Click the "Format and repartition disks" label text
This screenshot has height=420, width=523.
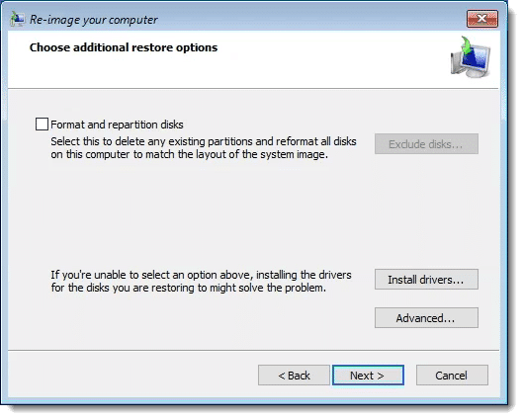click(x=117, y=125)
